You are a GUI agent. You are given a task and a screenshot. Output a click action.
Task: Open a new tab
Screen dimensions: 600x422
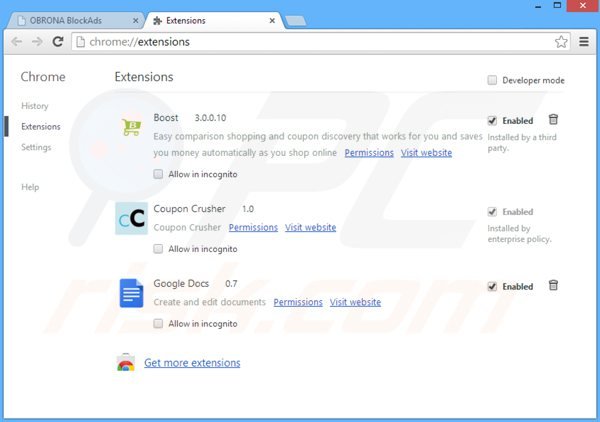pyautogui.click(x=296, y=21)
